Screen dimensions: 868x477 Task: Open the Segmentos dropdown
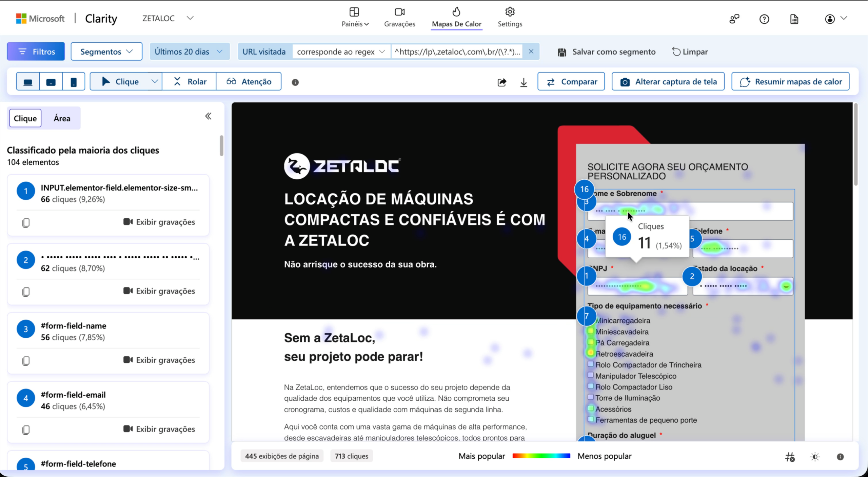point(106,52)
